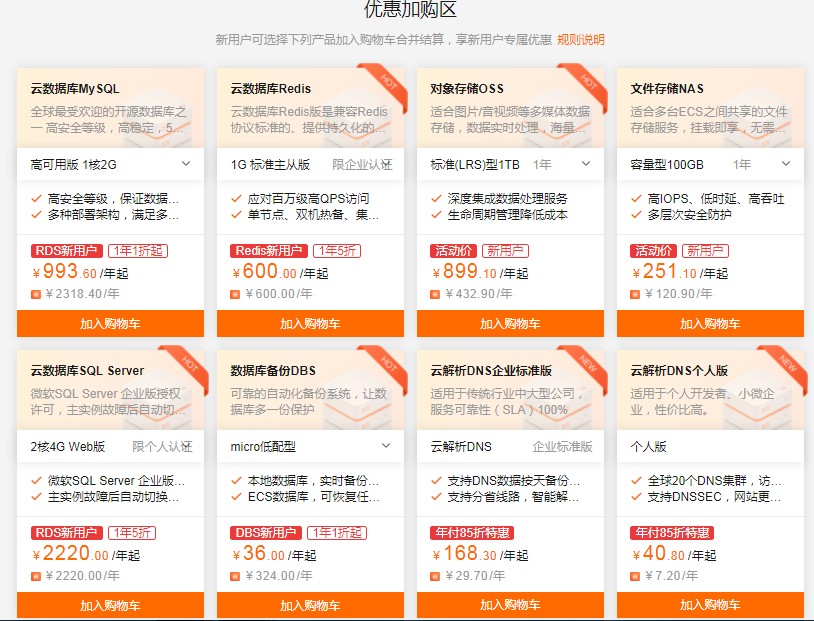Viewport: 814px width, 621px height.
Task: Add 云数据库MySQL to cart
Action: point(110,323)
